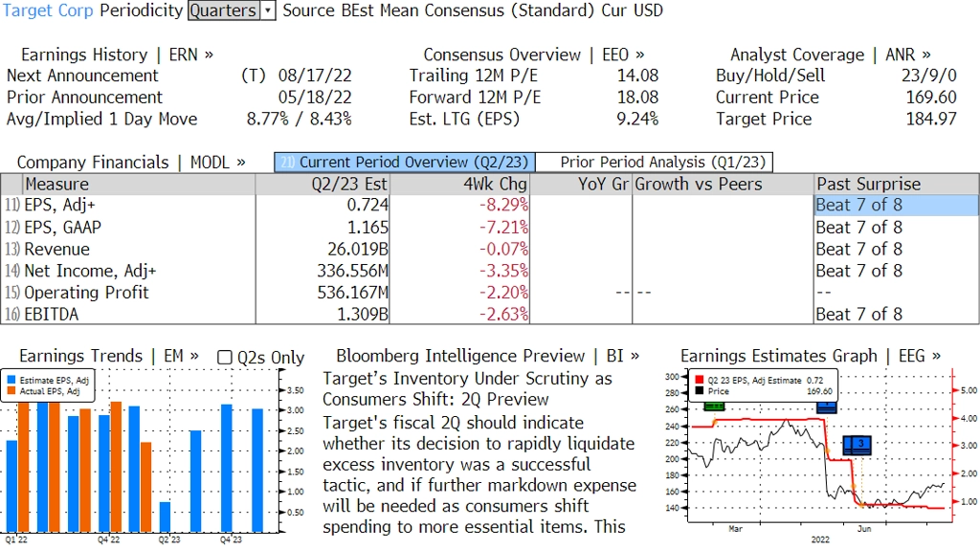Screen dimensions: 980x549
Task: Click the orange Actual EPS, Adj legend swatch
Action: [x=11, y=391]
